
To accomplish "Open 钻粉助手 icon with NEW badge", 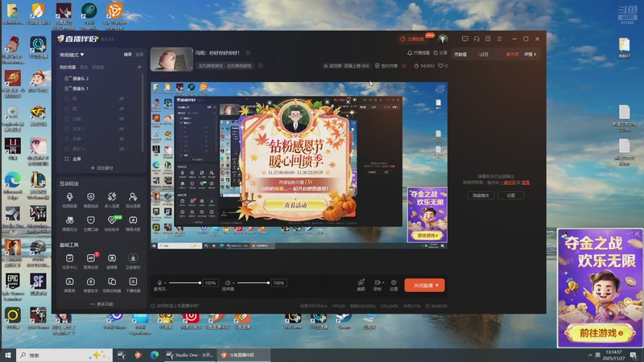I will pos(112,220).
